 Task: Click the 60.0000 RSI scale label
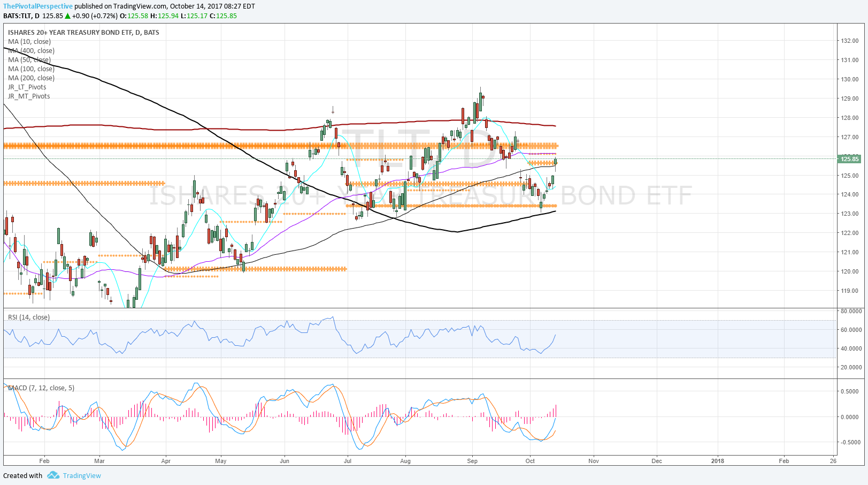tap(851, 330)
